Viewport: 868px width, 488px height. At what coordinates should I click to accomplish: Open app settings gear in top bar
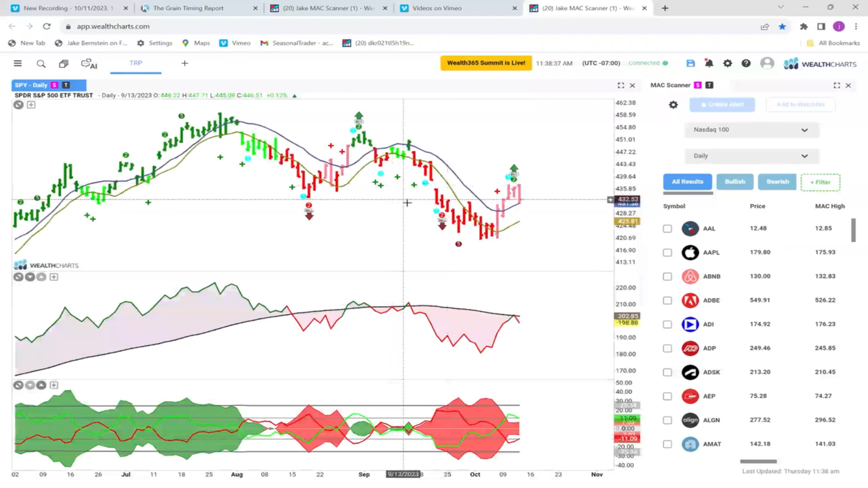coord(727,63)
